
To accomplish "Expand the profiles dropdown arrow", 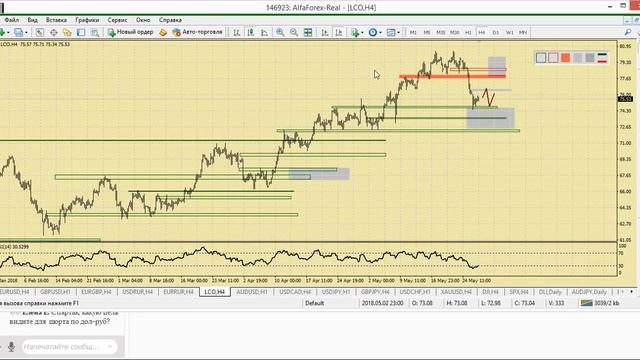I will [x=27, y=32].
